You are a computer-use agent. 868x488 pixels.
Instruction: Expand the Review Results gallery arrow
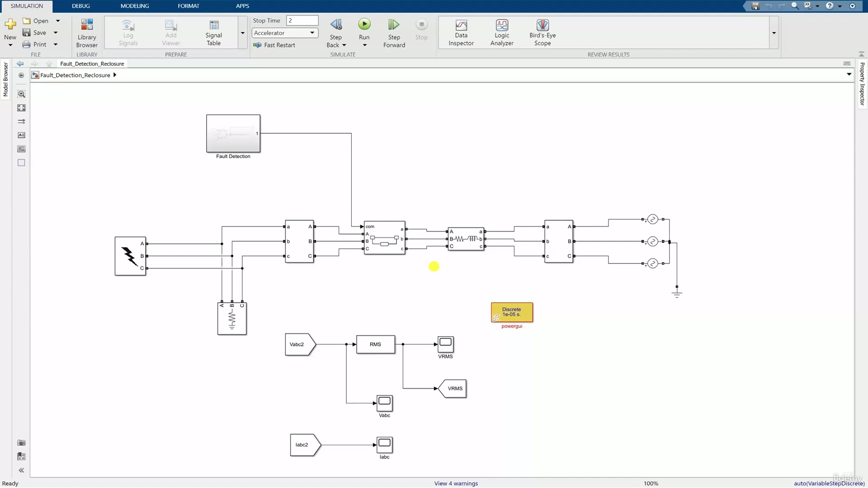[x=774, y=33]
